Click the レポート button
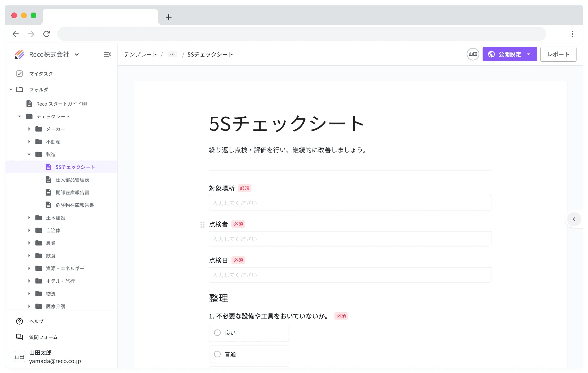Viewport: 588px width, 373px height. pos(558,54)
